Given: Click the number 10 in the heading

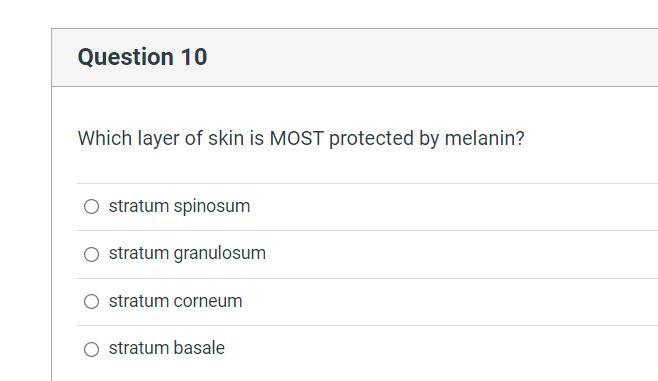Looking at the screenshot, I should click(194, 57).
